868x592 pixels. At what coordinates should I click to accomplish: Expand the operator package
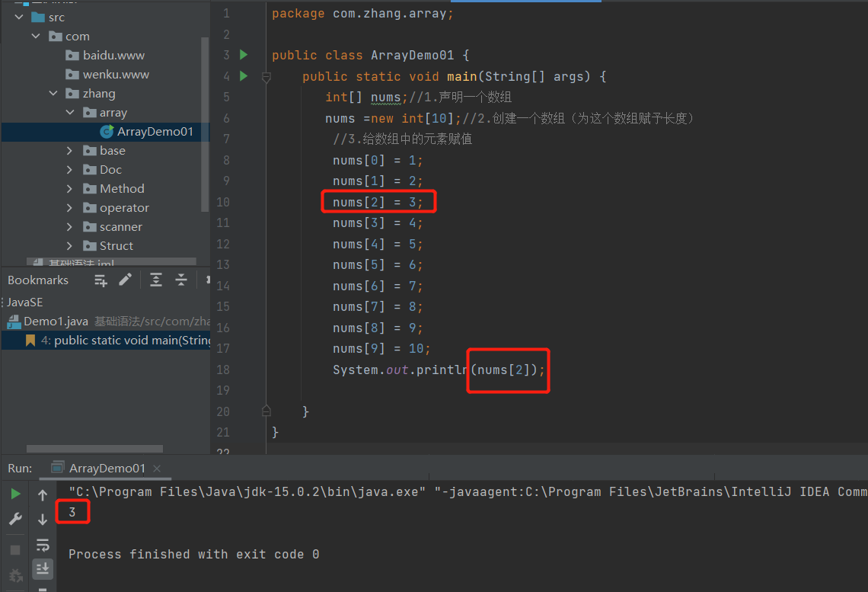click(x=69, y=208)
